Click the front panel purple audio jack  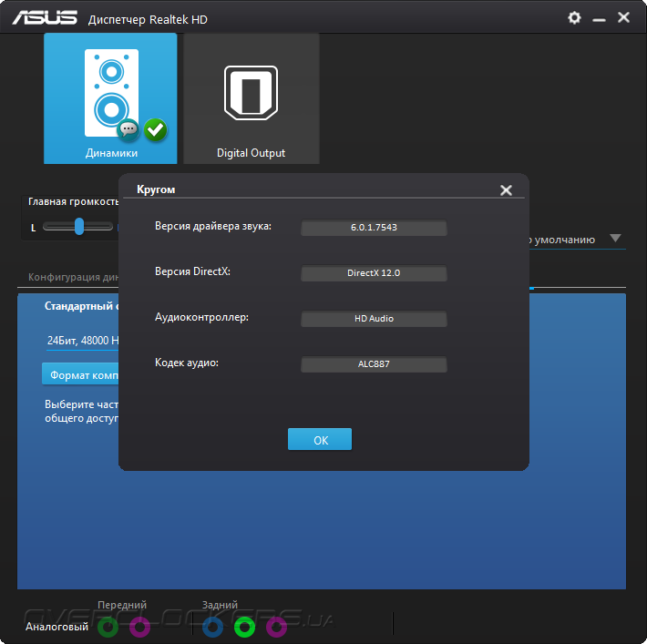(x=140, y=627)
